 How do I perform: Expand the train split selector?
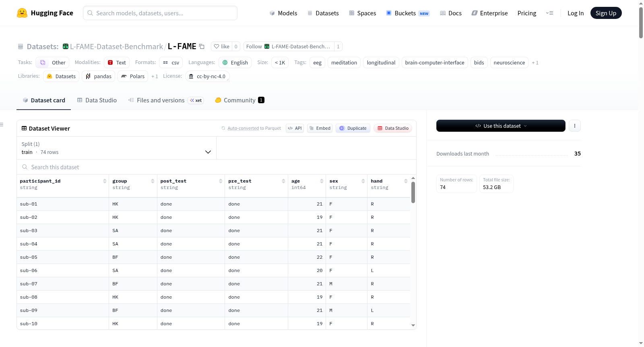click(x=116, y=148)
